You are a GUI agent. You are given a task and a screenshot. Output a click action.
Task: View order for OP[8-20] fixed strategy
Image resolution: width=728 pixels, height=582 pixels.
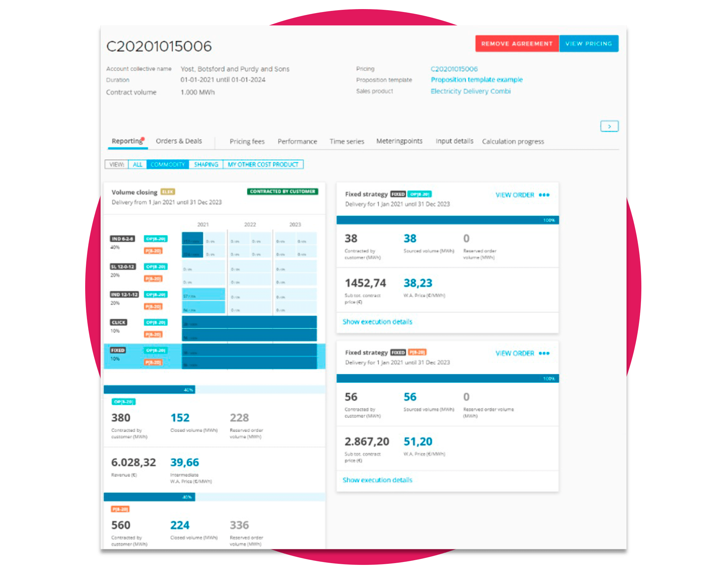coord(515,195)
